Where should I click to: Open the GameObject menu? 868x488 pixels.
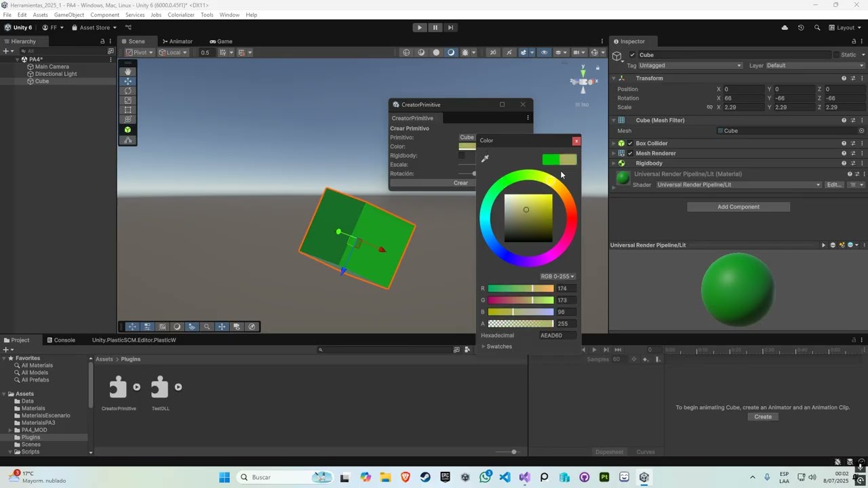click(x=69, y=15)
